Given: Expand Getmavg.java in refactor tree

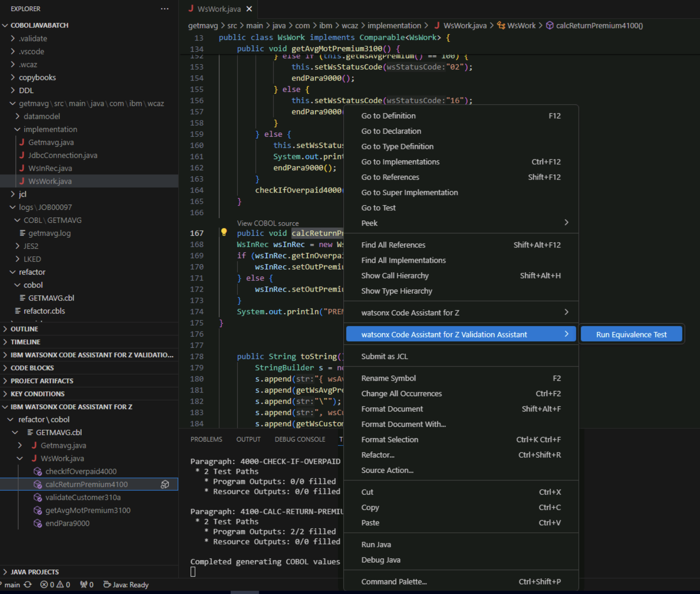Looking at the screenshot, I should (x=20, y=445).
